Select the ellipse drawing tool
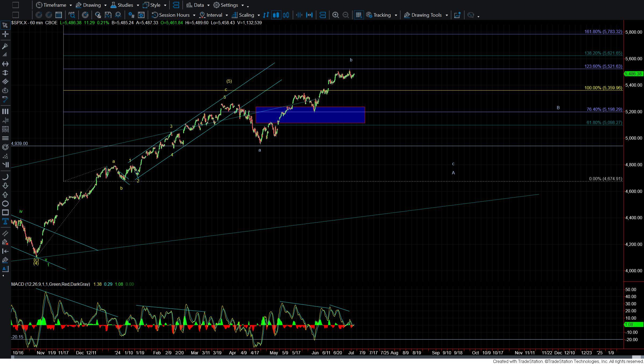This screenshot has height=364, width=644. [x=5, y=203]
